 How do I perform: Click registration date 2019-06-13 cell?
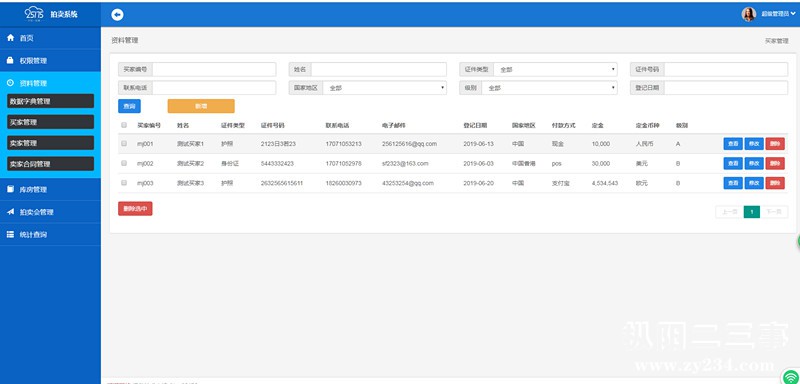(x=478, y=144)
